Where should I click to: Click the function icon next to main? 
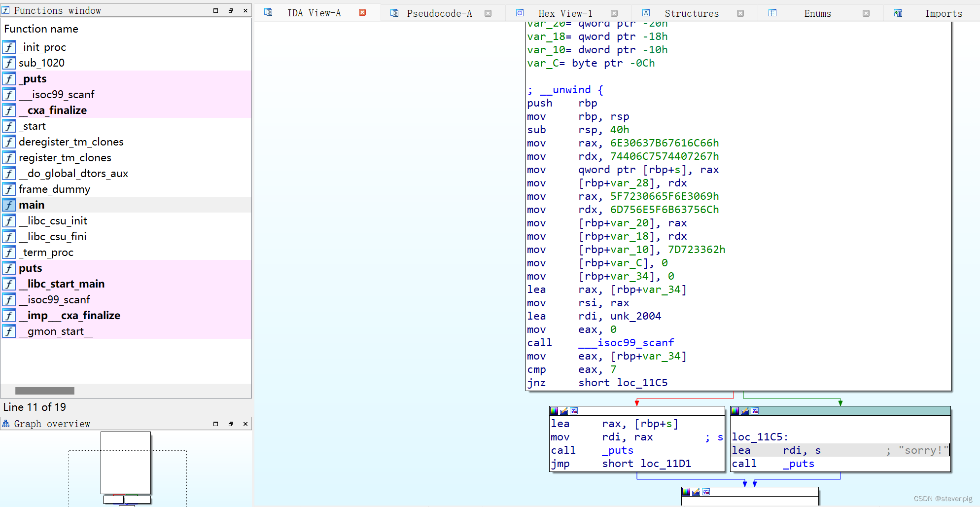pos(9,205)
